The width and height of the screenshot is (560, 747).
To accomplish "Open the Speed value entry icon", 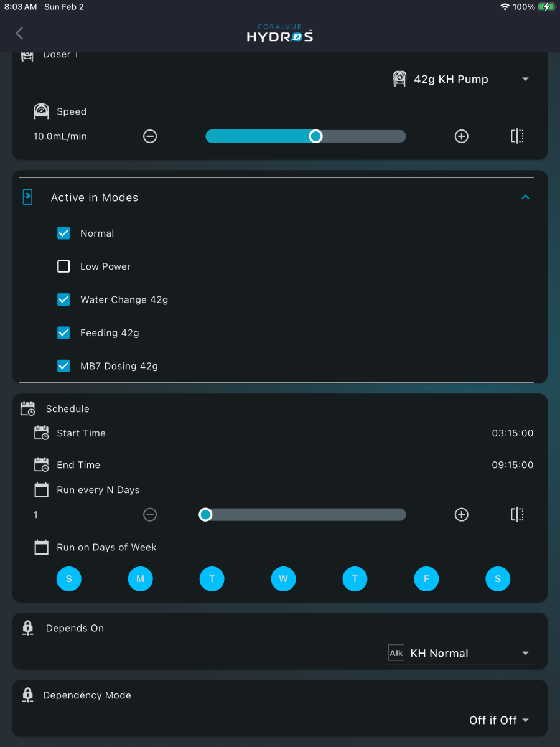I will (517, 136).
